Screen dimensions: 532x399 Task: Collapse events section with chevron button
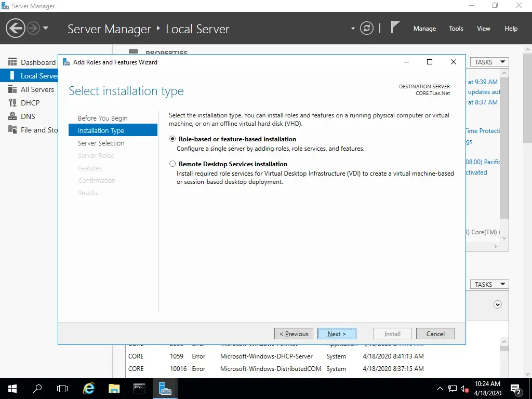[x=498, y=304]
